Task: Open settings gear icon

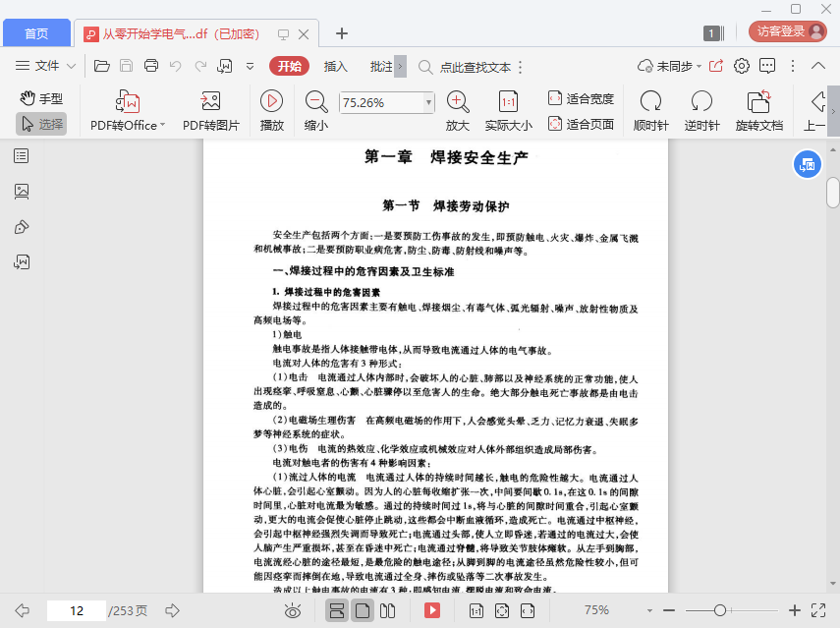Action: click(742, 66)
